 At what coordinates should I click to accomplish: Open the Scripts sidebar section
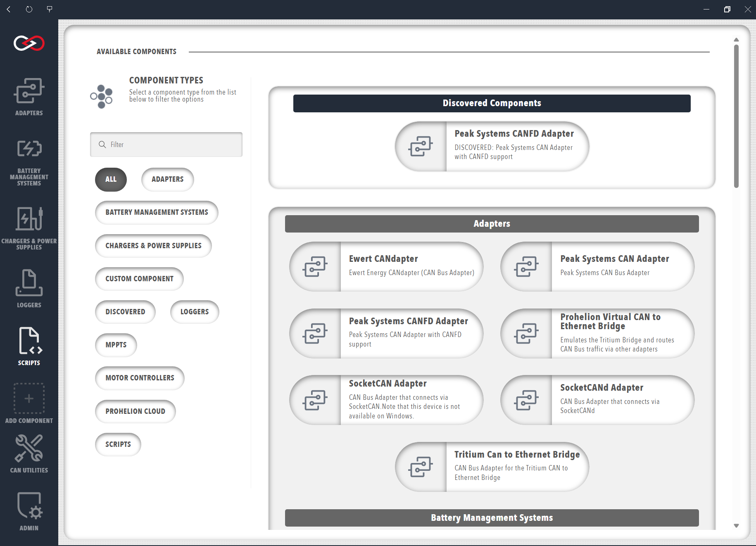[x=29, y=346]
